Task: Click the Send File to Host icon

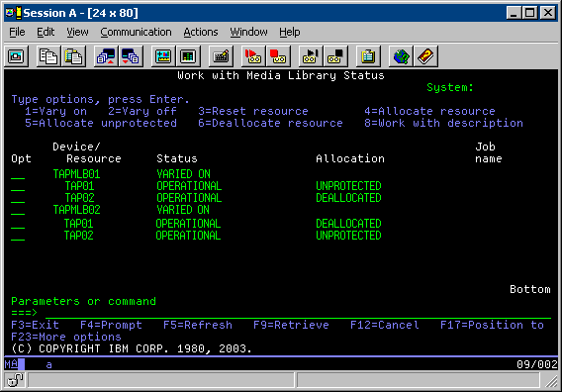Action: pyautogui.click(x=106, y=56)
